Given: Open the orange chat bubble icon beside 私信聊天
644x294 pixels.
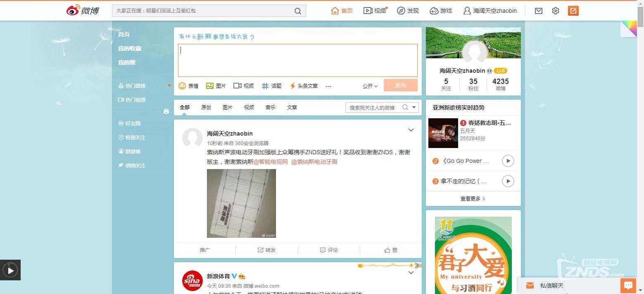Looking at the screenshot, I should click(x=628, y=286).
